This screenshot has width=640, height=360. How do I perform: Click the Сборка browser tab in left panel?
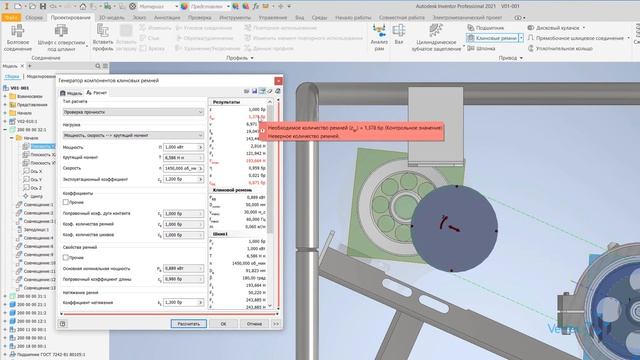(x=12, y=76)
